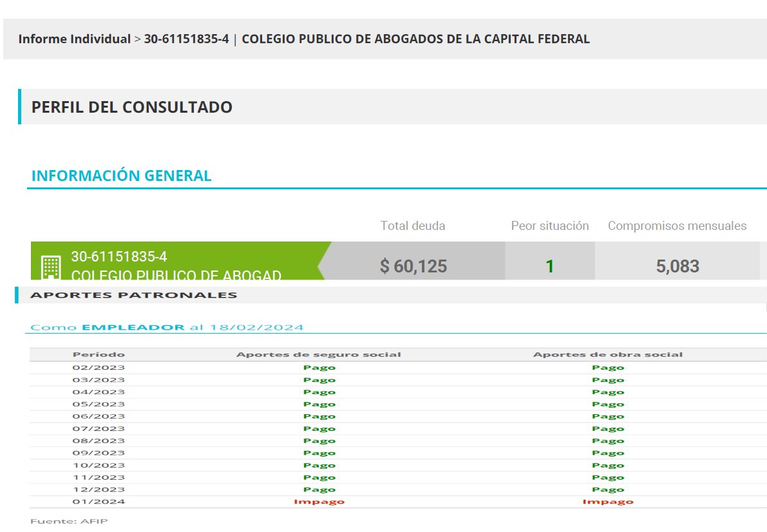Click obra social Pago status for 02/2023
Viewport: 767px width, 532px height.
point(608,368)
